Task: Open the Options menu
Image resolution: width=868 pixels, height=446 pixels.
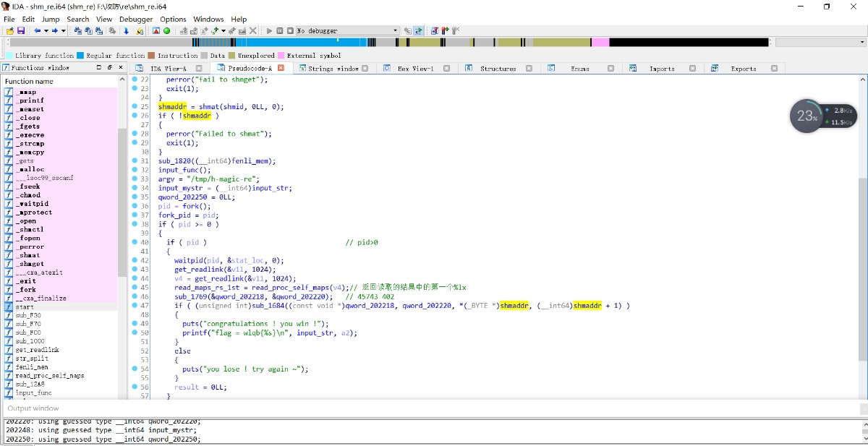Action: tap(173, 19)
